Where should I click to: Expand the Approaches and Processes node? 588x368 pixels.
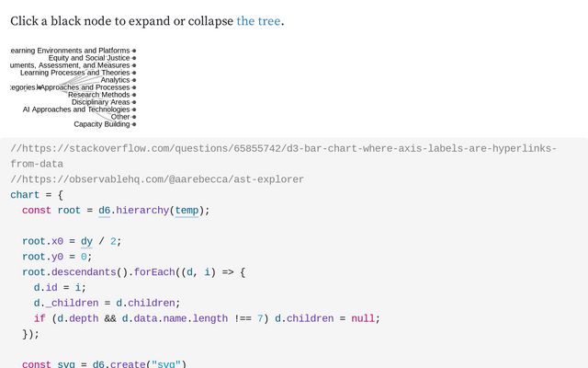pos(134,87)
